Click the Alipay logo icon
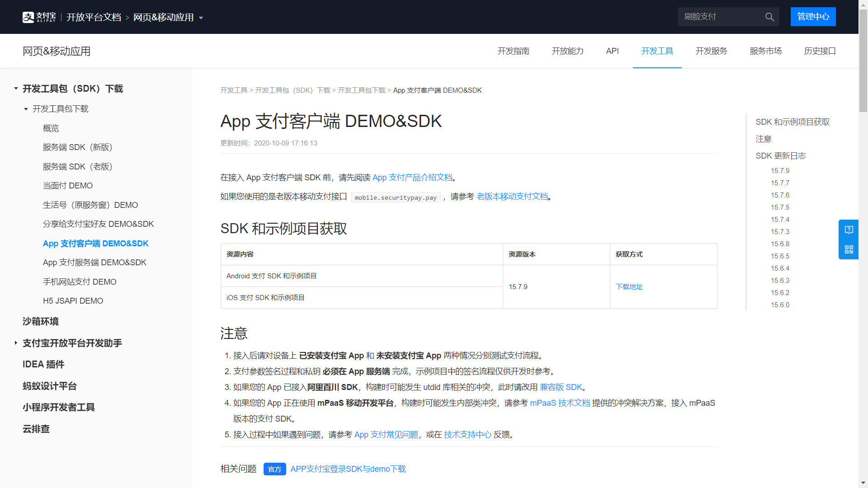 click(x=39, y=17)
